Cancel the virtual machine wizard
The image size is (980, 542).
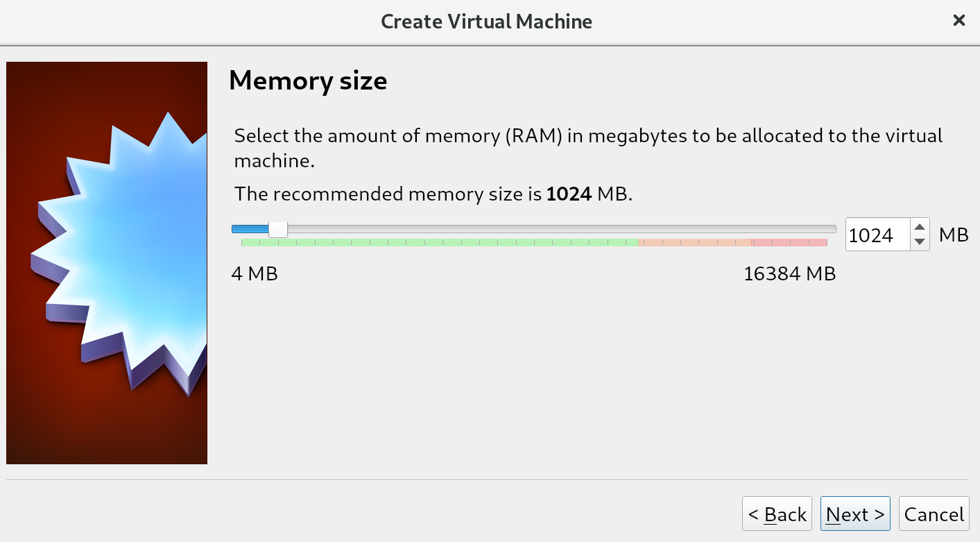tap(934, 514)
